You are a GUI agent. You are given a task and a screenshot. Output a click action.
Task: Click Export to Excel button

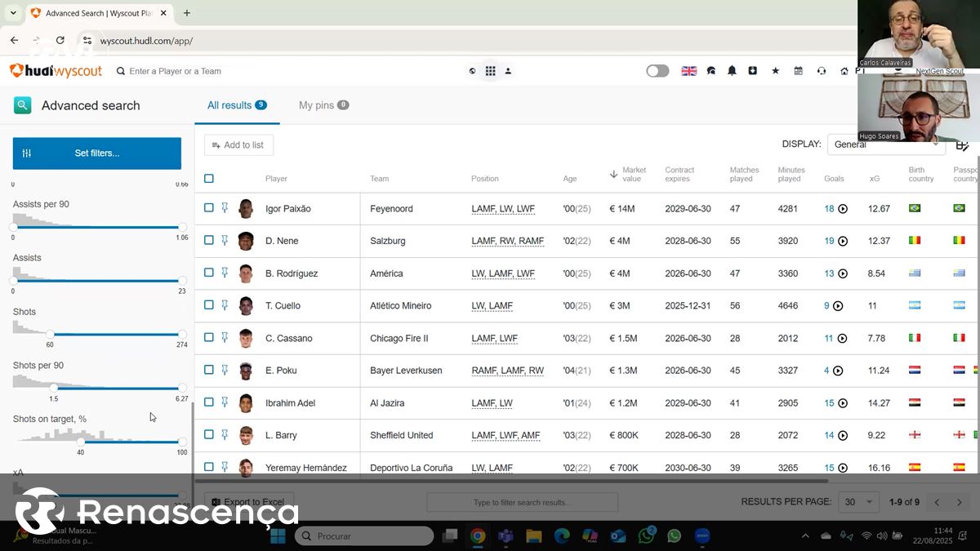tap(248, 502)
